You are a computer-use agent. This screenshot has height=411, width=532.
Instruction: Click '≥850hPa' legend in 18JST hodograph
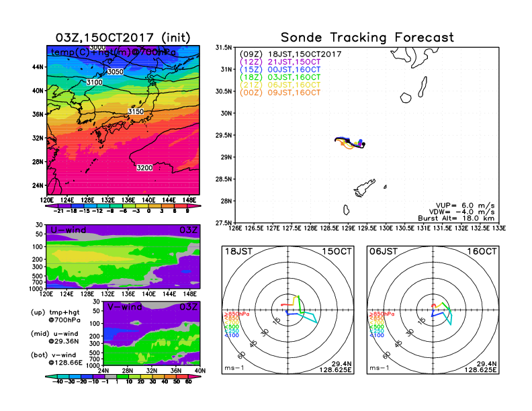(236, 314)
